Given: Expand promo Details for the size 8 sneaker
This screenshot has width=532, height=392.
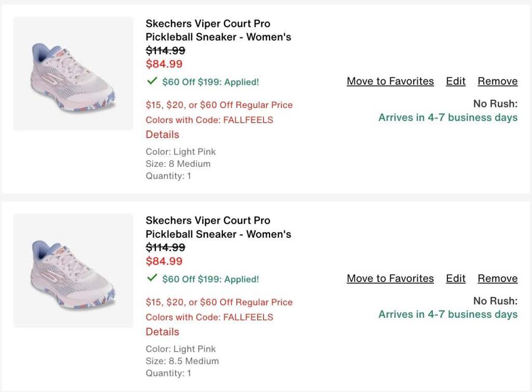Looking at the screenshot, I should [x=162, y=134].
